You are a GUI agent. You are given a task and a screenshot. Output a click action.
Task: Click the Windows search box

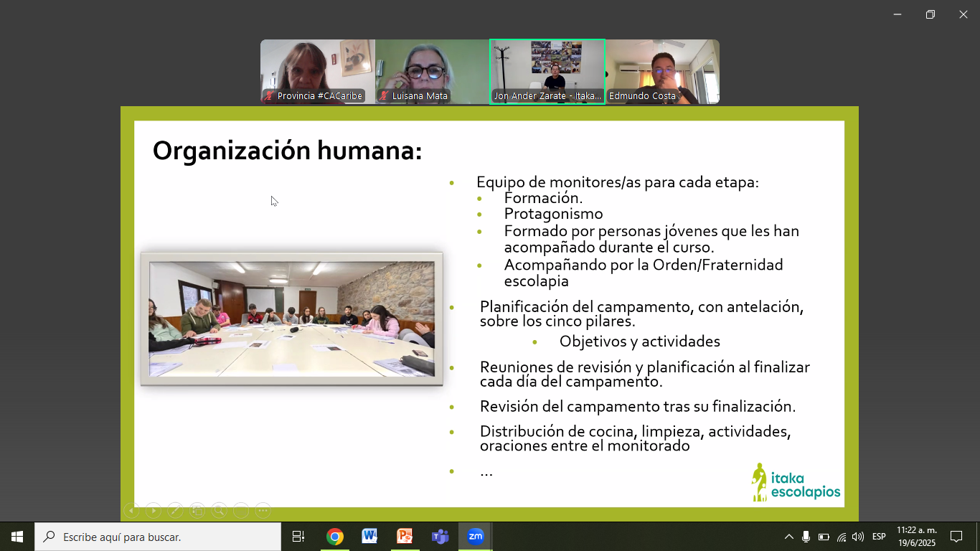[x=158, y=537]
